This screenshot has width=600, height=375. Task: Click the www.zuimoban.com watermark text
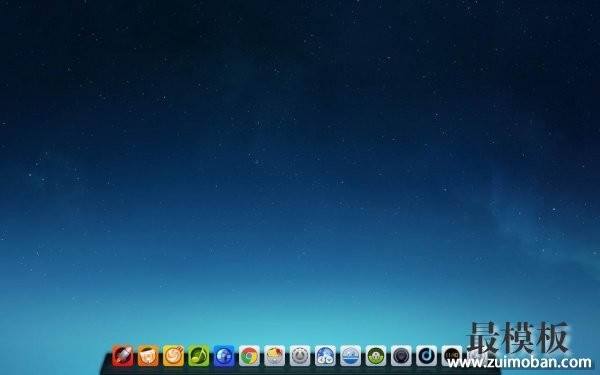519,362
